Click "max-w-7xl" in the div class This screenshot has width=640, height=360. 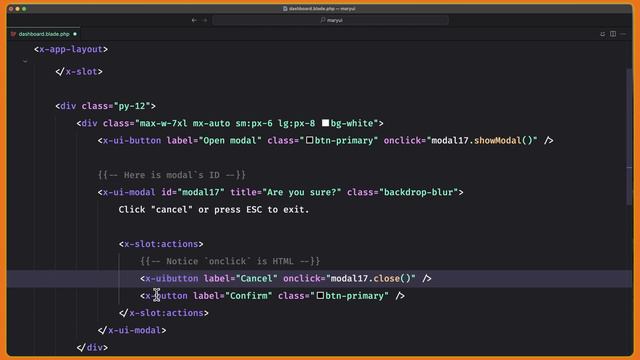click(x=164, y=123)
